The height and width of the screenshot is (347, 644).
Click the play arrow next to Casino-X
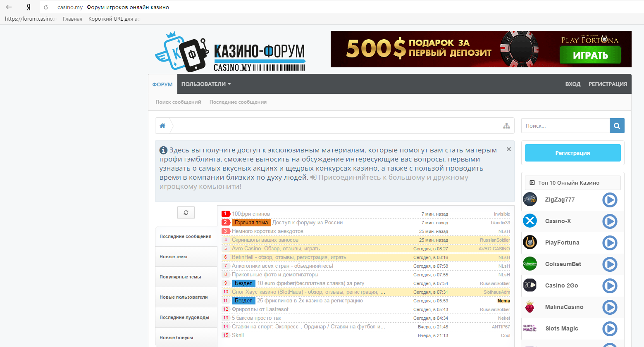[x=610, y=221]
